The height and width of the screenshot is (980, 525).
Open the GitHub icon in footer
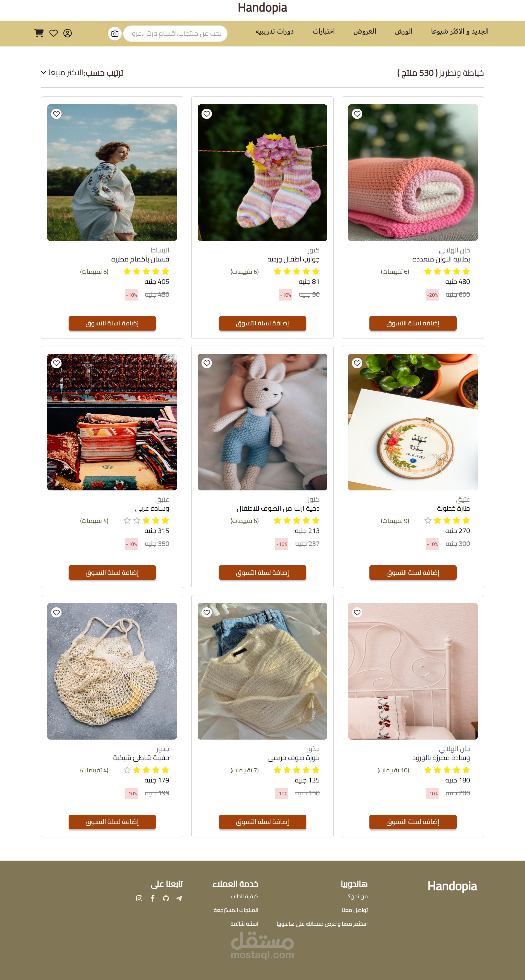166,898
